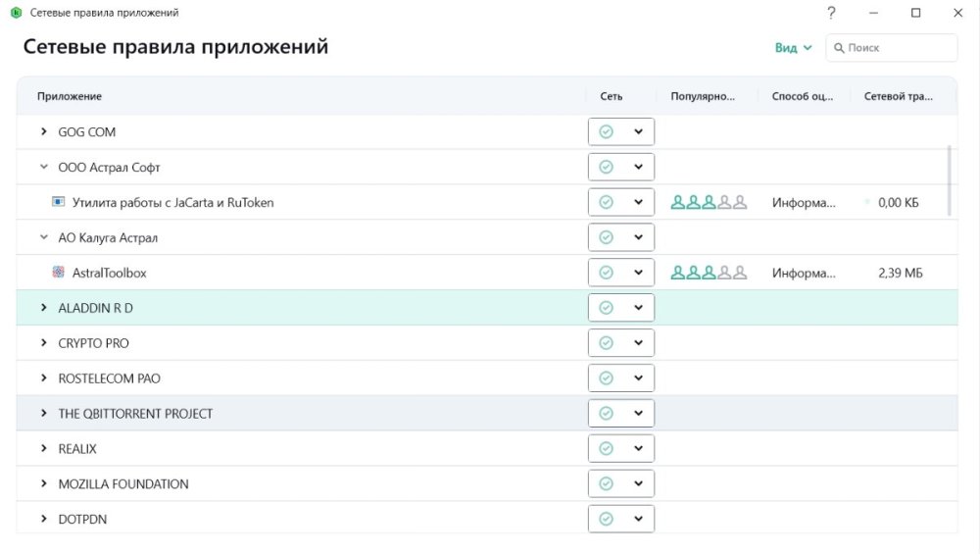Maximize the window
Image resolution: width=980 pixels, height=554 pixels.
pyautogui.click(x=915, y=13)
